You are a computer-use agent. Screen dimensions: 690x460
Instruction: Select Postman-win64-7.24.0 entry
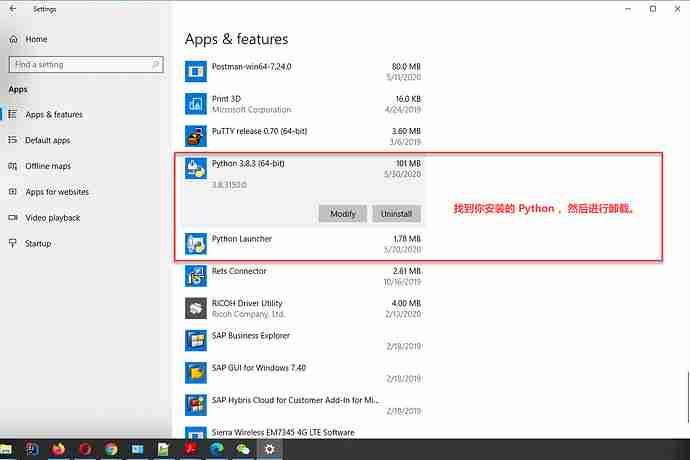point(303,71)
